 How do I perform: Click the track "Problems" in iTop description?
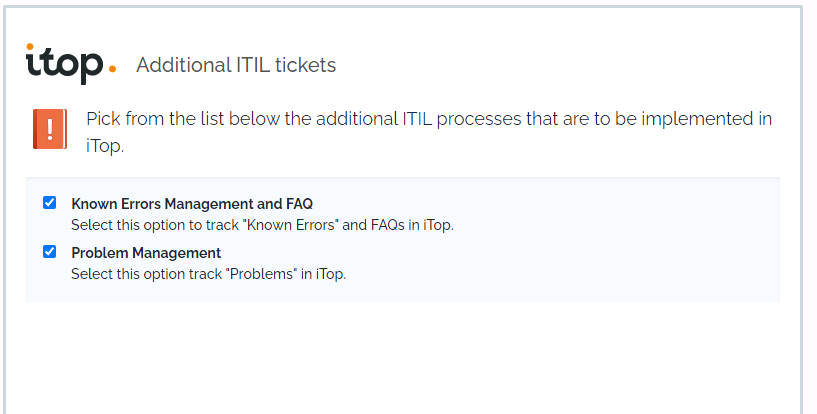pyautogui.click(x=208, y=274)
